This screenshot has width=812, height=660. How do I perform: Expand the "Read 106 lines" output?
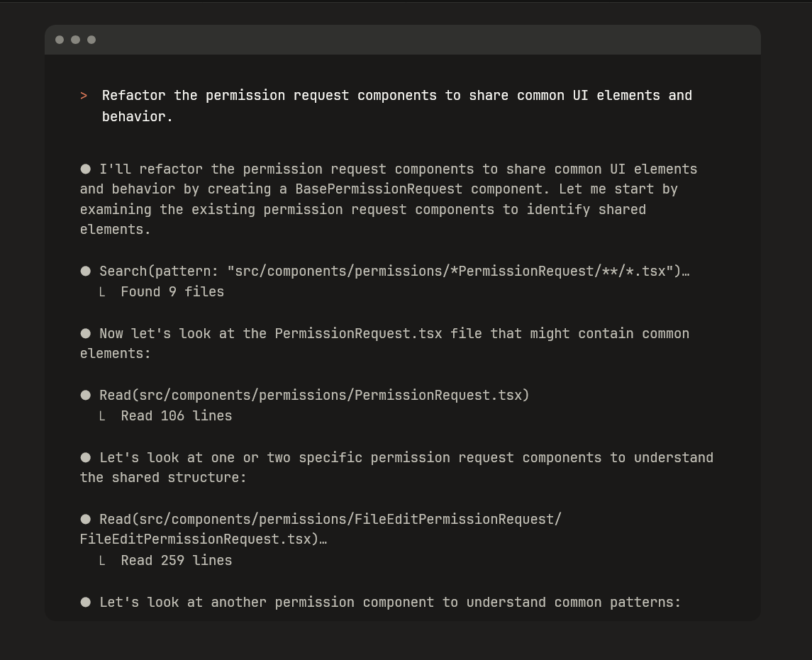(176, 415)
